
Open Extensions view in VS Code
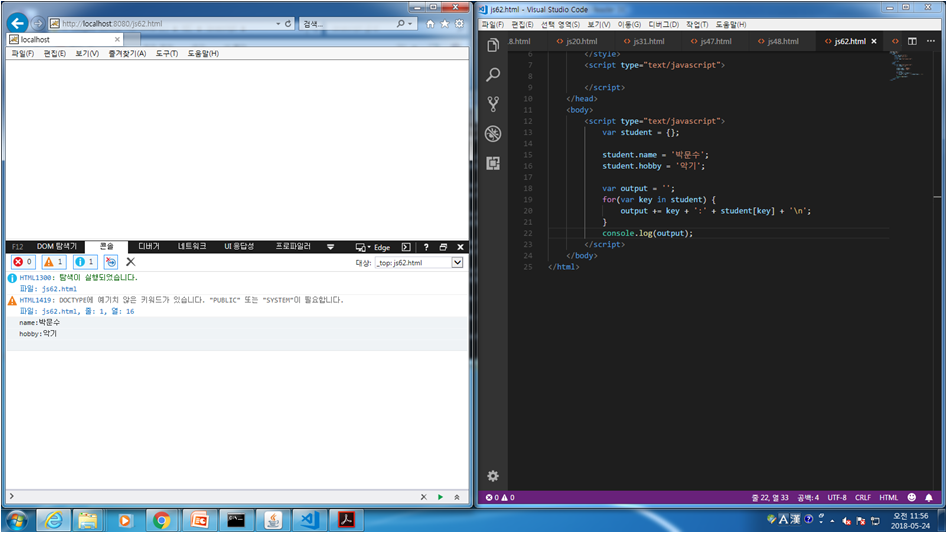[493, 163]
